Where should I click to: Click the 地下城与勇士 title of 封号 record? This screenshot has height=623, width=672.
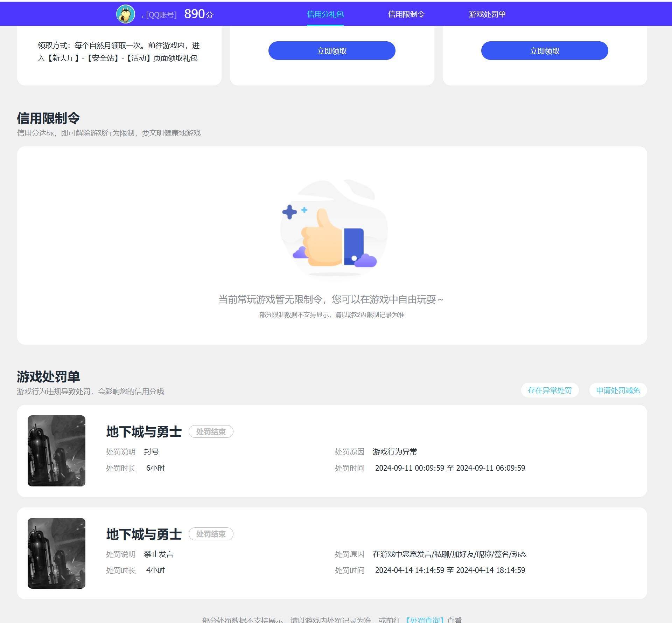coord(144,431)
